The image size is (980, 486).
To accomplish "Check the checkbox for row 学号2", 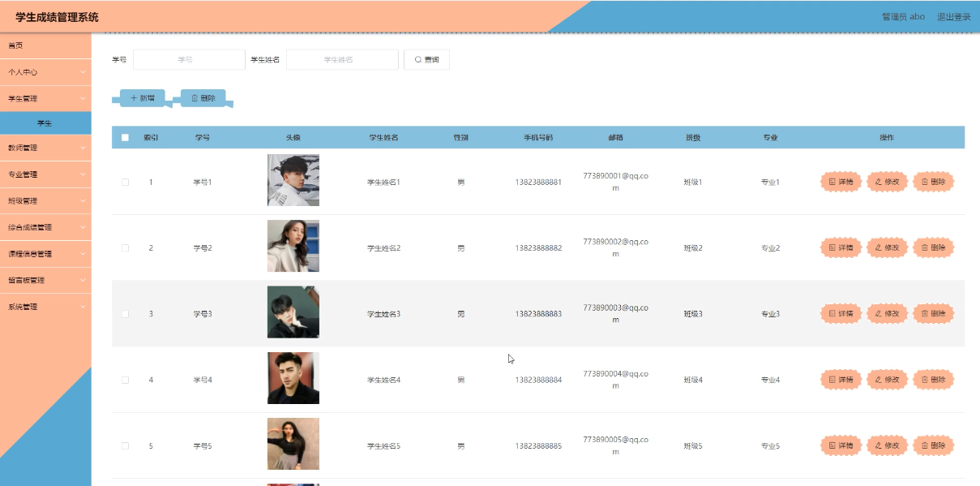I will (x=125, y=247).
